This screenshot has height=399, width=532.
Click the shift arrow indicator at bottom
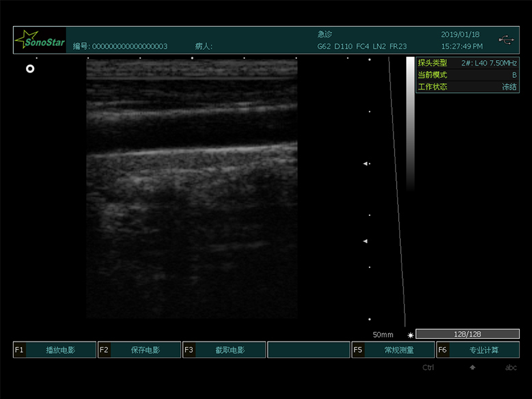click(472, 368)
